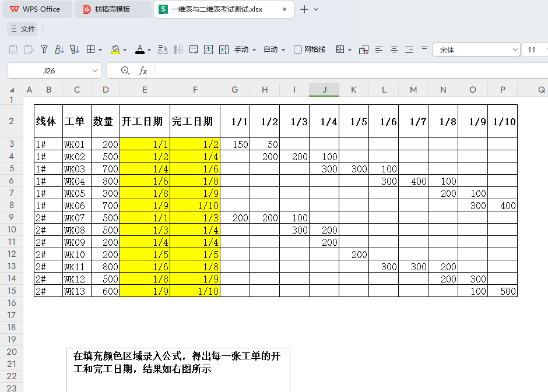Select the unsaved dot on the xlsx tab

(284, 9)
